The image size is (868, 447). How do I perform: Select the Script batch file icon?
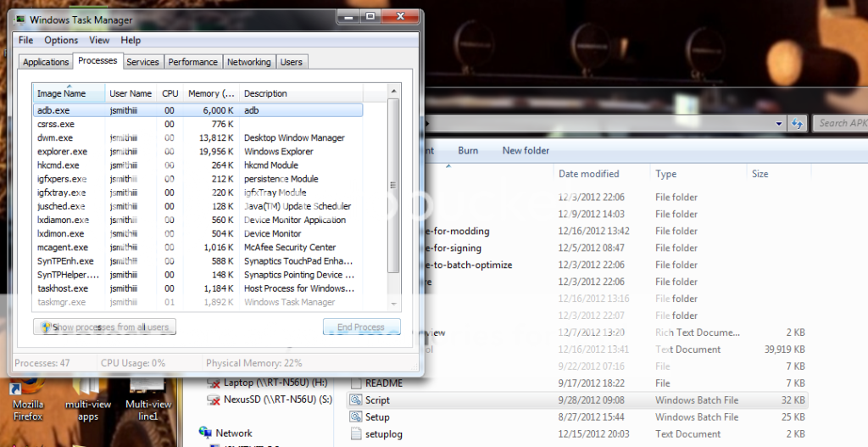[356, 400]
